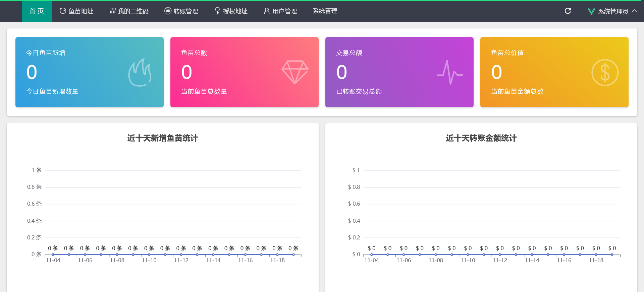Open the 鱼苗地址 menu

tap(76, 11)
